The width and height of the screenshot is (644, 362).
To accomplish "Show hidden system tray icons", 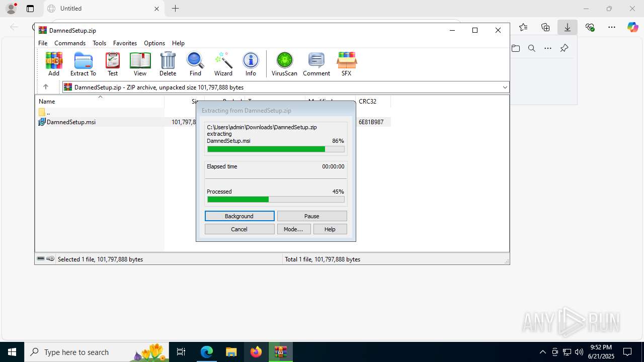I will click(542, 352).
